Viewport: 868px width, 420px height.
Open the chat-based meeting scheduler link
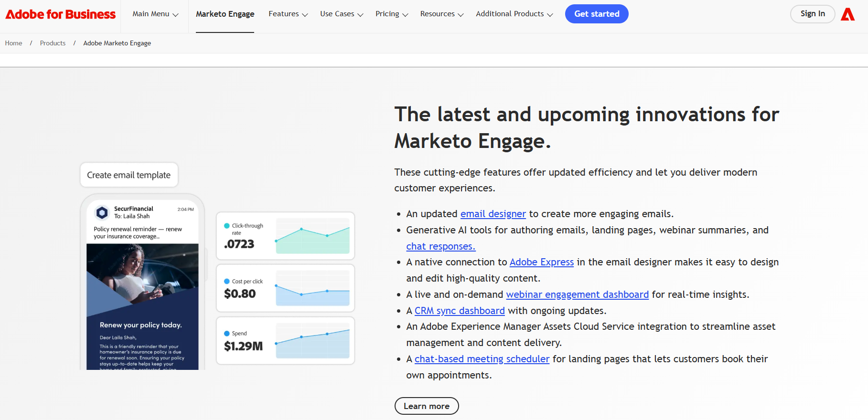pyautogui.click(x=482, y=359)
